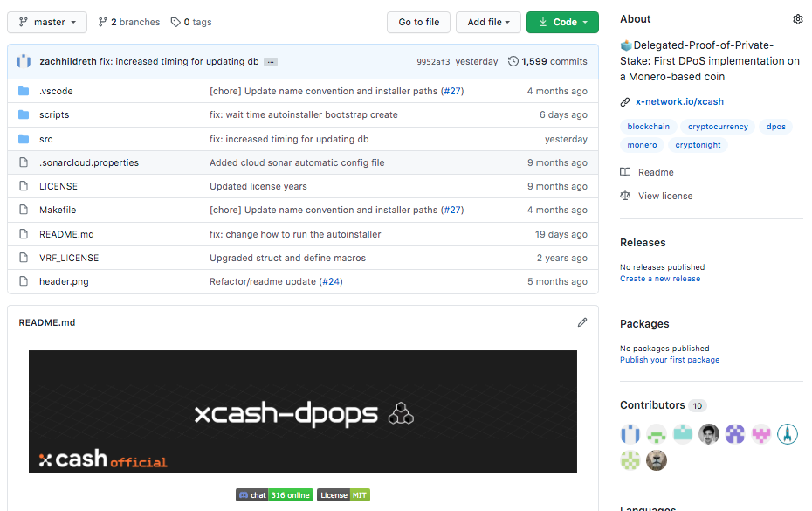Open the Packages section heading

pyautogui.click(x=644, y=324)
